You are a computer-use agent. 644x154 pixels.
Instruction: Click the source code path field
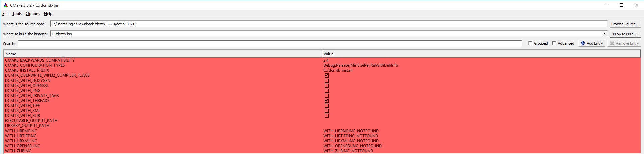[329, 24]
